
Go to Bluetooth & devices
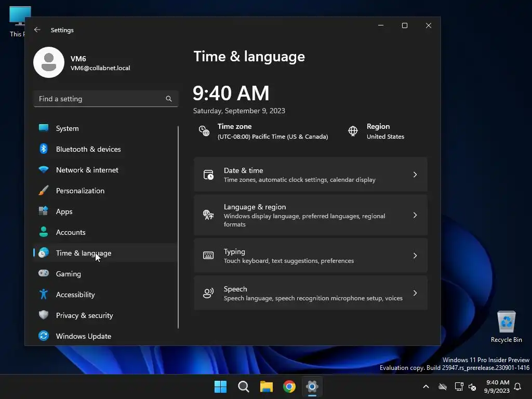pos(88,149)
